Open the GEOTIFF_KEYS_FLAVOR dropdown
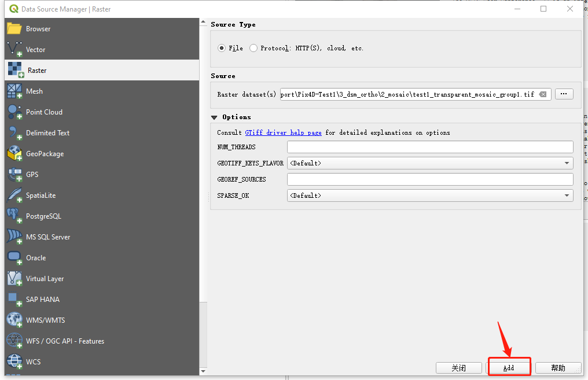This screenshot has width=588, height=380. (x=430, y=163)
